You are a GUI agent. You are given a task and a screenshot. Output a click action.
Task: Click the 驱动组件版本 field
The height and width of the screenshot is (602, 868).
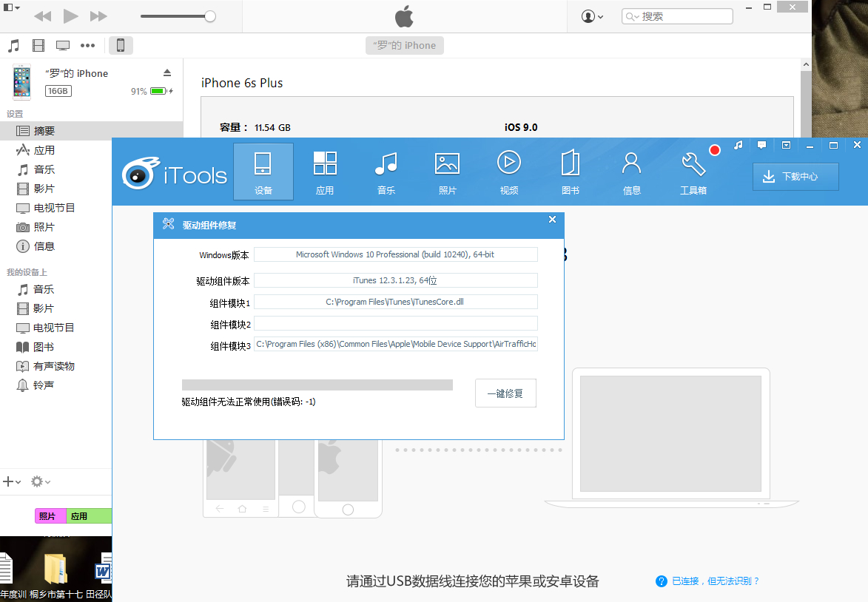395,280
